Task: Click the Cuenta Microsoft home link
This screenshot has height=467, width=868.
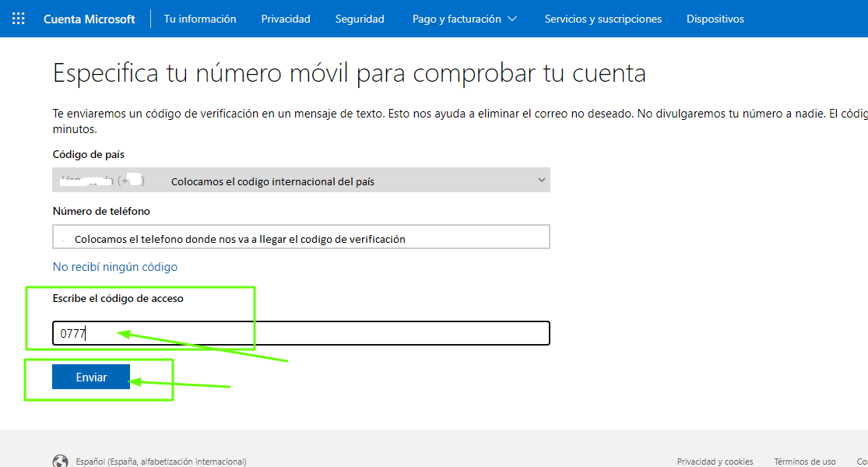Action: [x=89, y=19]
